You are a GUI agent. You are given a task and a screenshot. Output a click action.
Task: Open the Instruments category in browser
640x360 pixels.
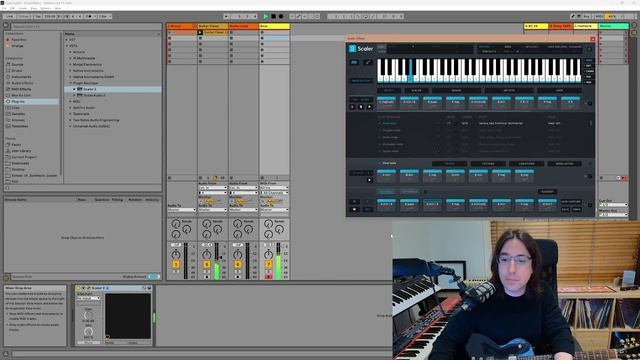click(21, 77)
